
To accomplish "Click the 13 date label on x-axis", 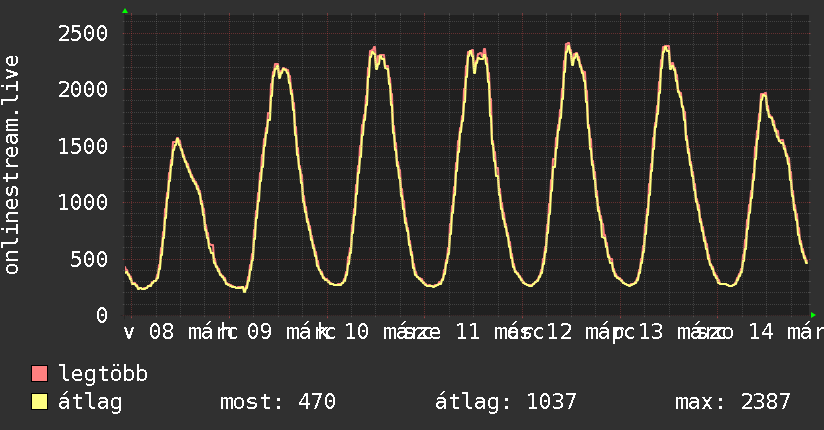I will pos(651,332).
